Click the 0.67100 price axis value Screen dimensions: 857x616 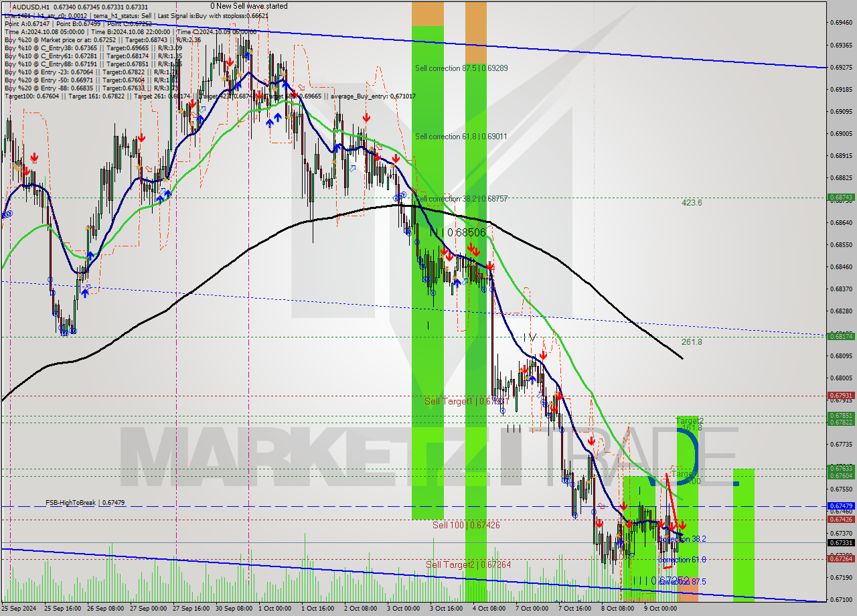[x=841, y=599]
